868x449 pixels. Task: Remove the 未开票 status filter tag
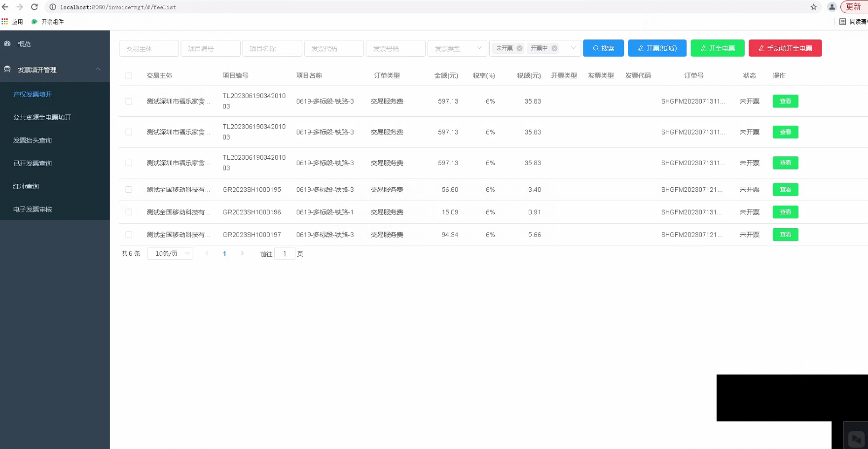coord(519,48)
